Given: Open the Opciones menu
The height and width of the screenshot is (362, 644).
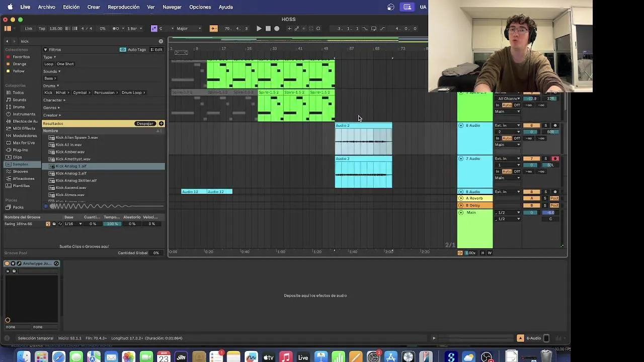Looking at the screenshot, I should 200,7.
